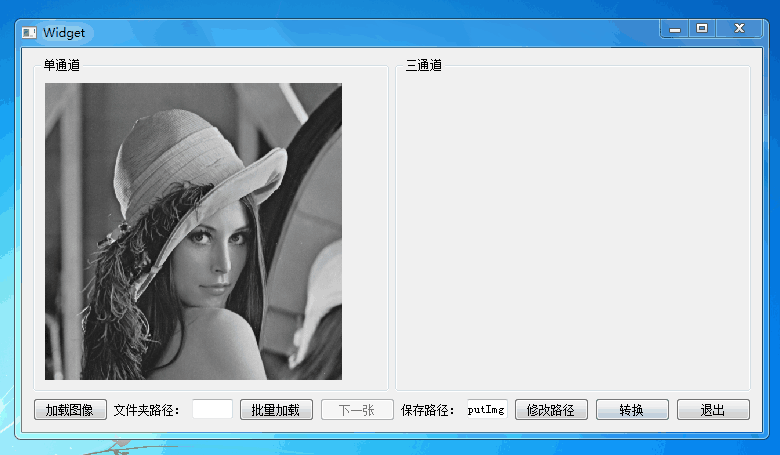
Task: Click the Widget title text
Action: [64, 33]
